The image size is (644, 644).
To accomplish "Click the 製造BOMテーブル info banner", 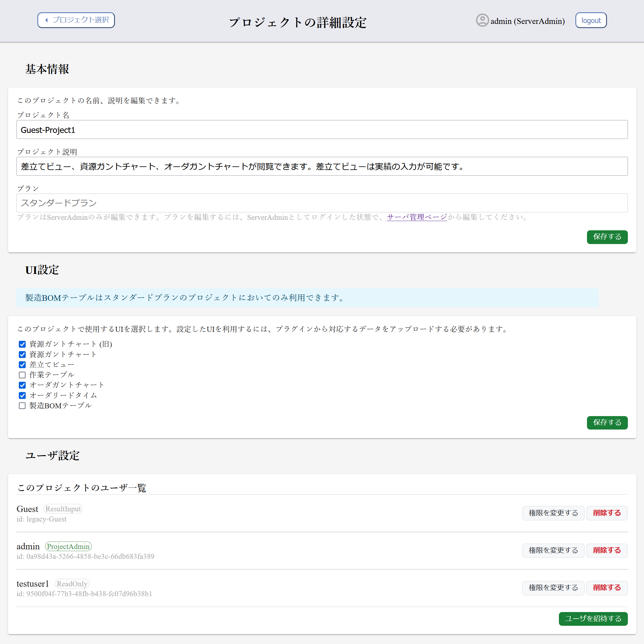I will (307, 298).
